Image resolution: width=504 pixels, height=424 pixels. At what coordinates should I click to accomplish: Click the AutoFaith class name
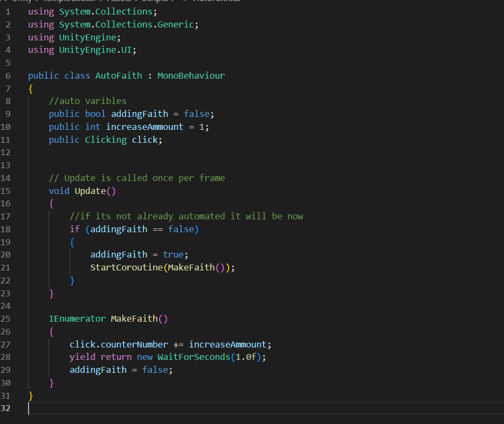119,75
